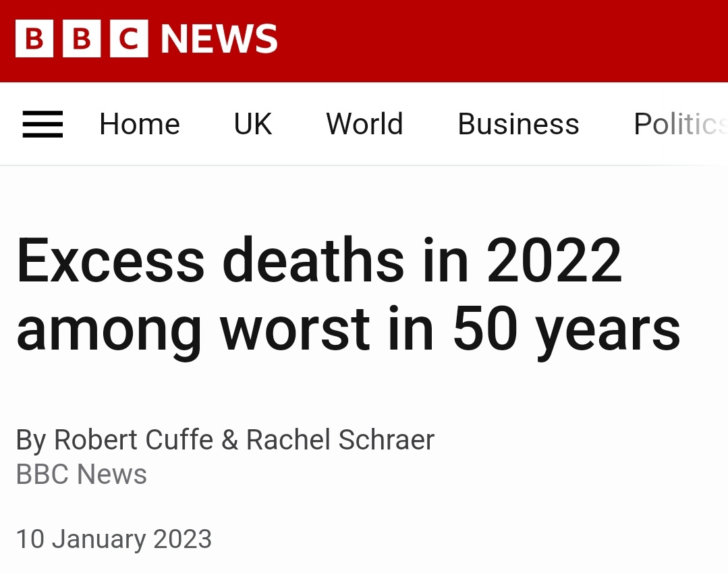
Task: Click the empty red header area beside NEWS
Action: pyautogui.click(x=506, y=39)
